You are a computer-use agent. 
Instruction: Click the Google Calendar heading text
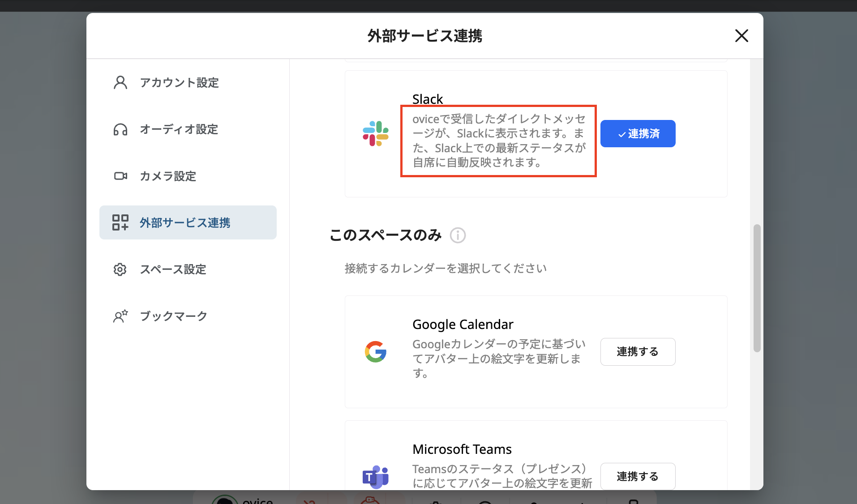463,324
